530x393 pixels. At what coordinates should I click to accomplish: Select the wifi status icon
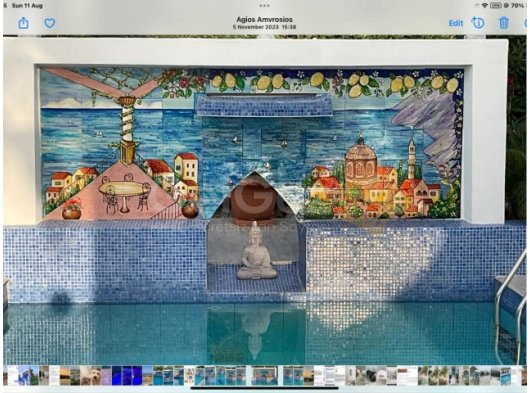485,6
